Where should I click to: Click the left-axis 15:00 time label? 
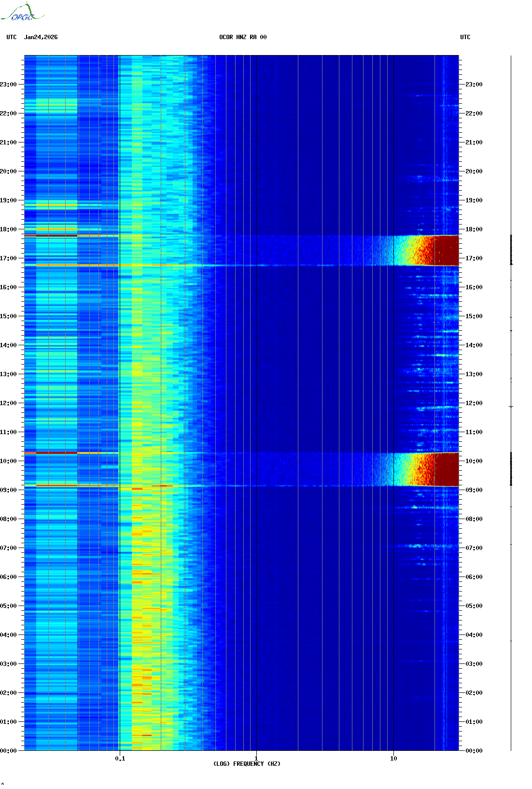tap(8, 316)
